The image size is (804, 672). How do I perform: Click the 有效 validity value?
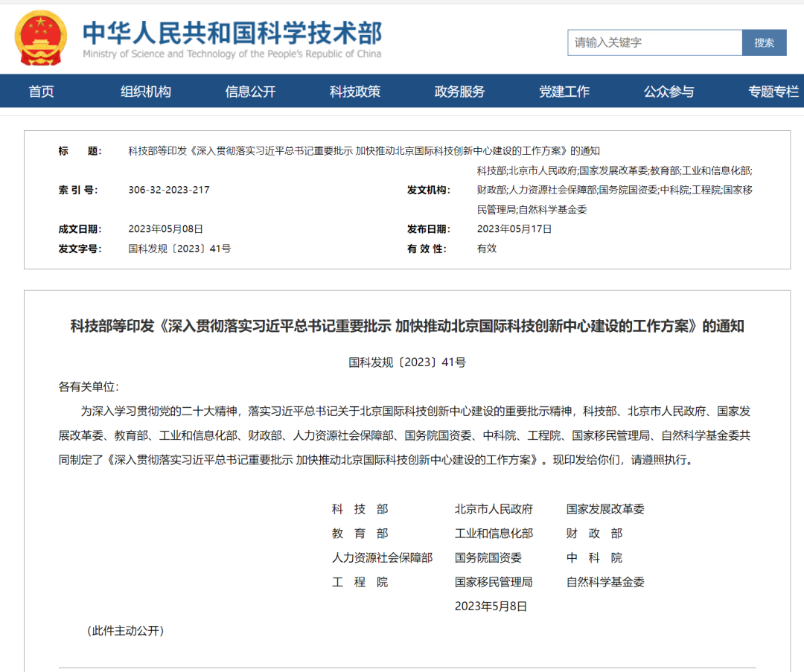click(487, 249)
